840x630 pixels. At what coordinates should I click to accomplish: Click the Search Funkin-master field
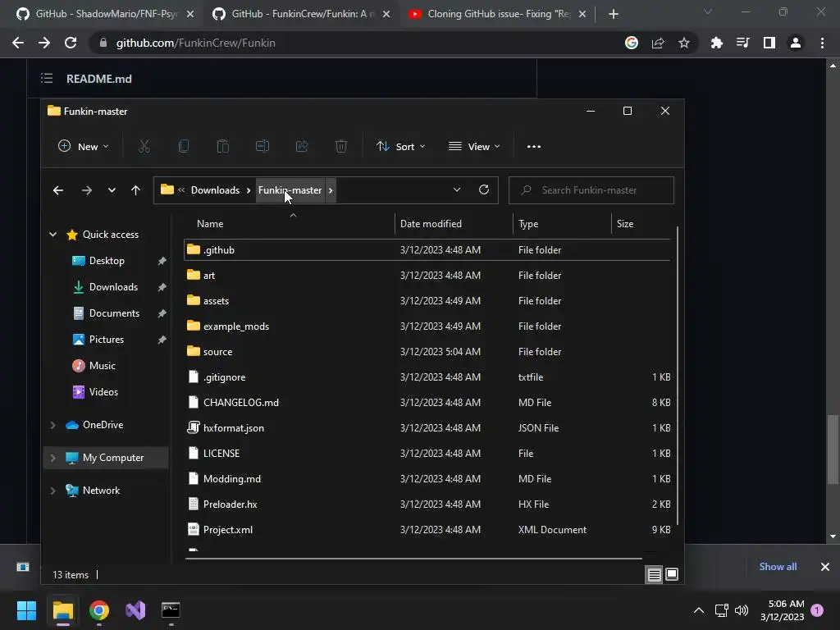click(591, 190)
